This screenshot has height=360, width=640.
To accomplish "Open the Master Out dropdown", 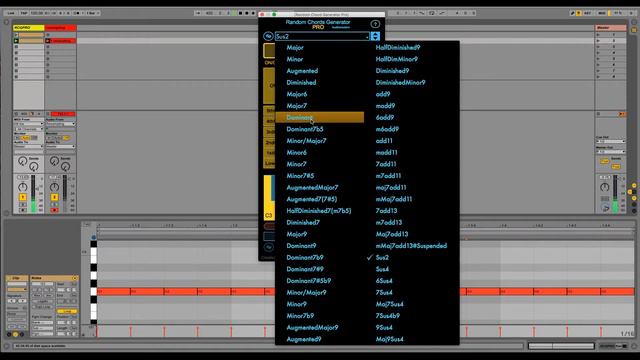I will pos(611,152).
